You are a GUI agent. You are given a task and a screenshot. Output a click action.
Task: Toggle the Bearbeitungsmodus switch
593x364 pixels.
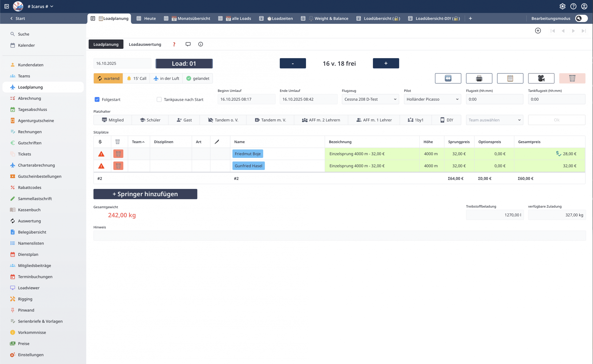pyautogui.click(x=581, y=19)
